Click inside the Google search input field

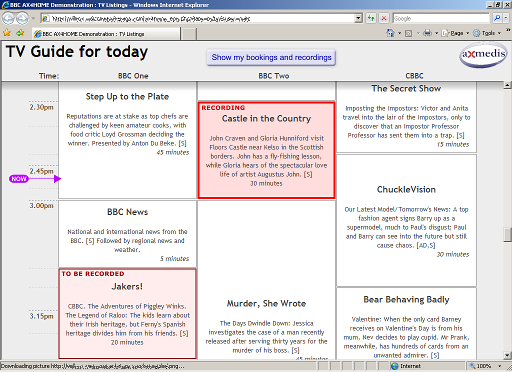click(x=441, y=18)
